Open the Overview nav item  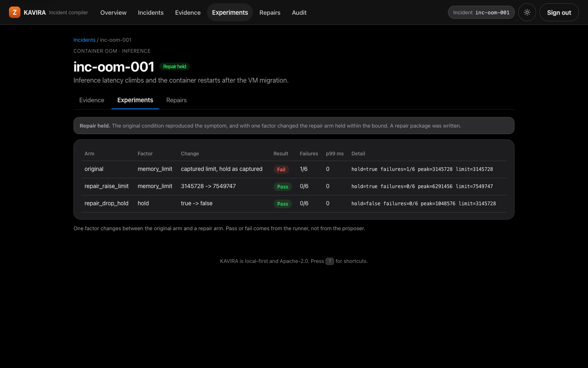[x=114, y=12]
